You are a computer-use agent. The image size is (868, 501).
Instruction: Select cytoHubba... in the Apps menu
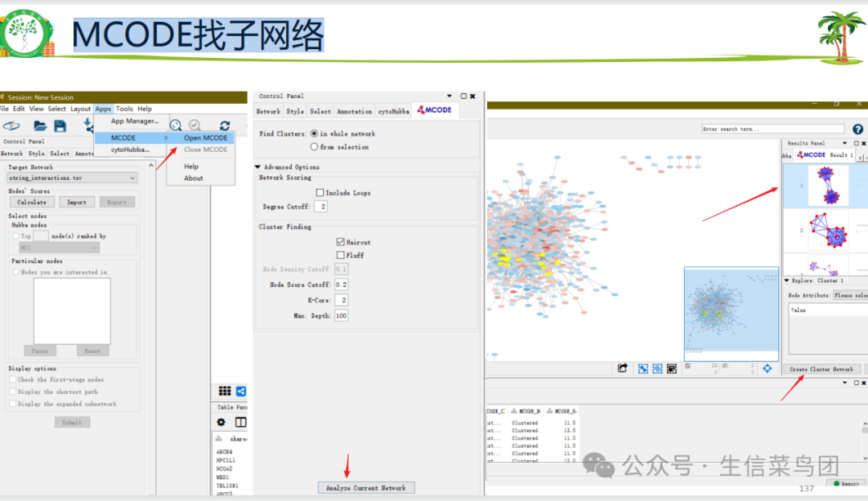[x=130, y=150]
